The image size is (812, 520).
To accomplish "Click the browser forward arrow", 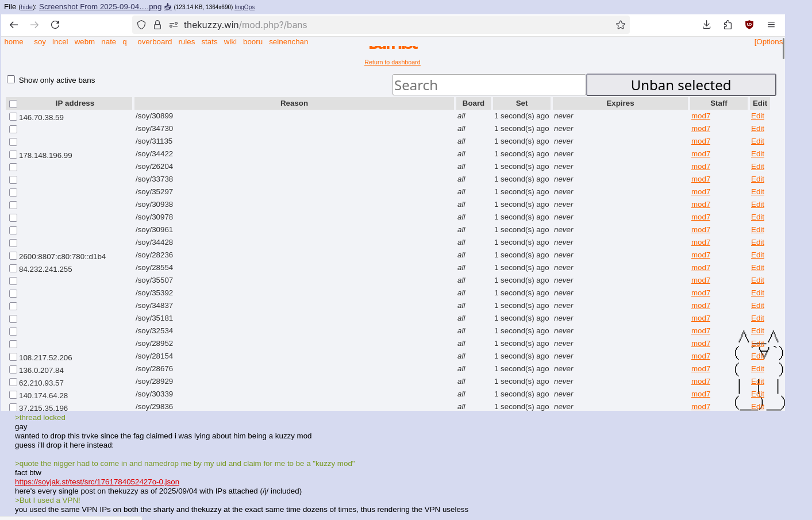I will click(34, 25).
